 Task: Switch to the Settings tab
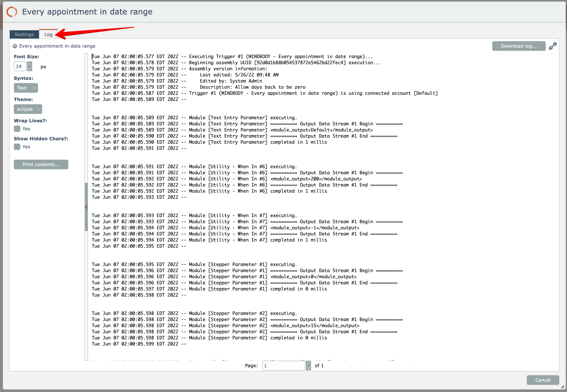24,34
